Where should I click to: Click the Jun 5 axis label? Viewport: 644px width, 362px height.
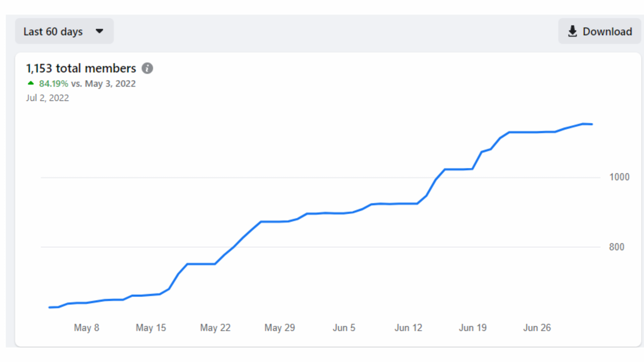pos(344,327)
